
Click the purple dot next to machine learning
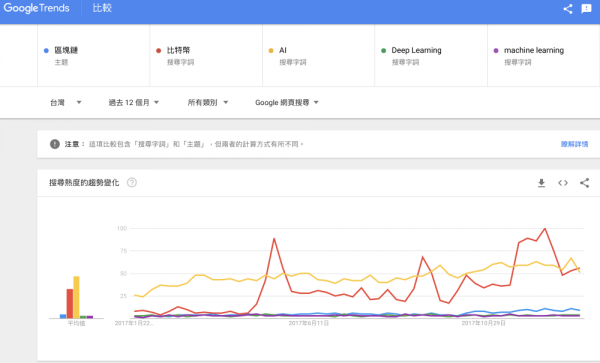[496, 50]
